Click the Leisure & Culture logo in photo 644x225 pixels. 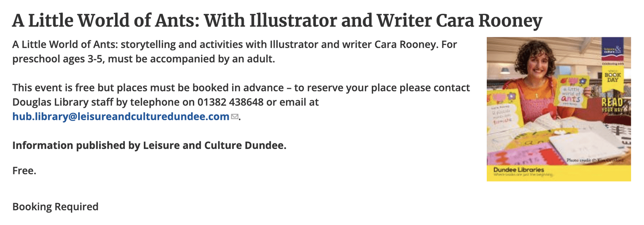(x=613, y=48)
